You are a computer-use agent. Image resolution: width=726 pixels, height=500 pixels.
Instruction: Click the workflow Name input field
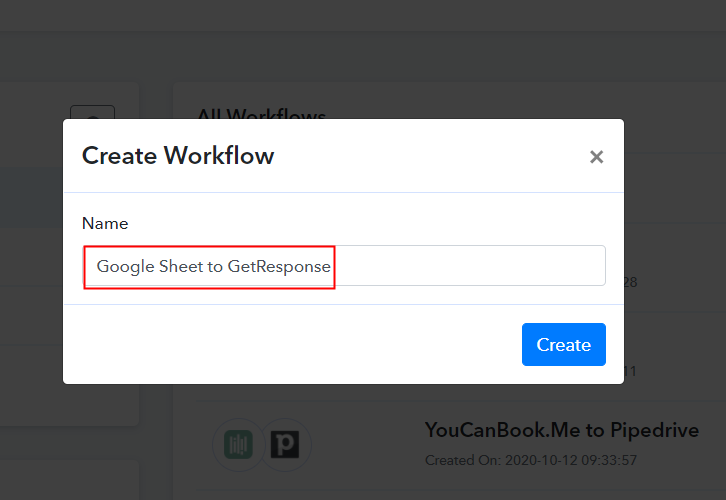[344, 266]
